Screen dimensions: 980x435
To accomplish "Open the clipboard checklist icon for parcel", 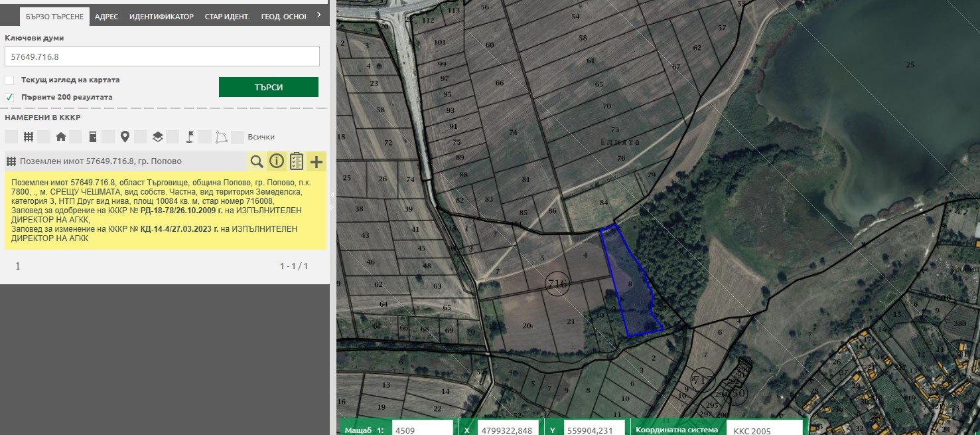I will (297, 161).
